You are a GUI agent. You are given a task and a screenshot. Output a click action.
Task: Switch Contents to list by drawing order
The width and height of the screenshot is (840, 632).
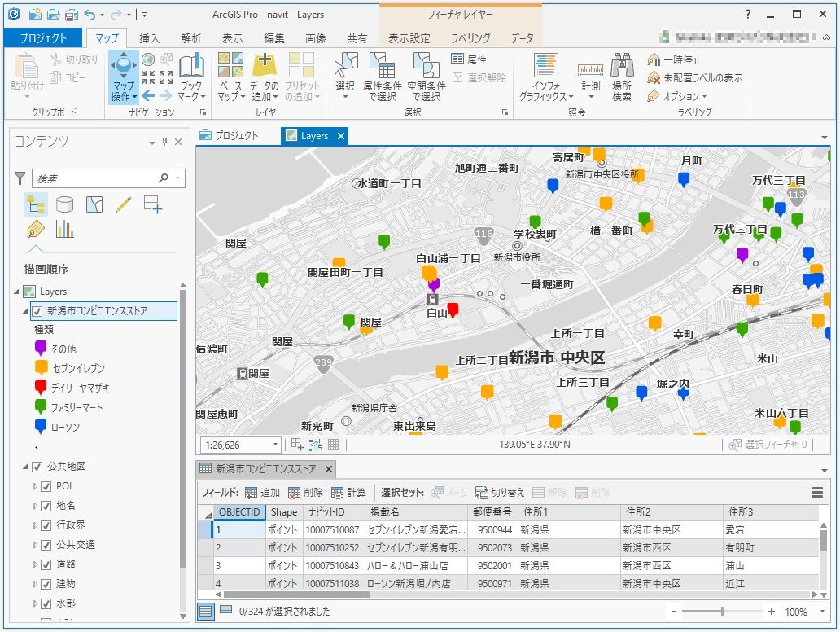pyautogui.click(x=36, y=204)
